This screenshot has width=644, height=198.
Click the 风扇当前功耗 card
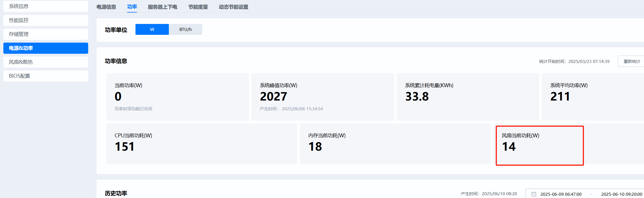tap(539, 145)
